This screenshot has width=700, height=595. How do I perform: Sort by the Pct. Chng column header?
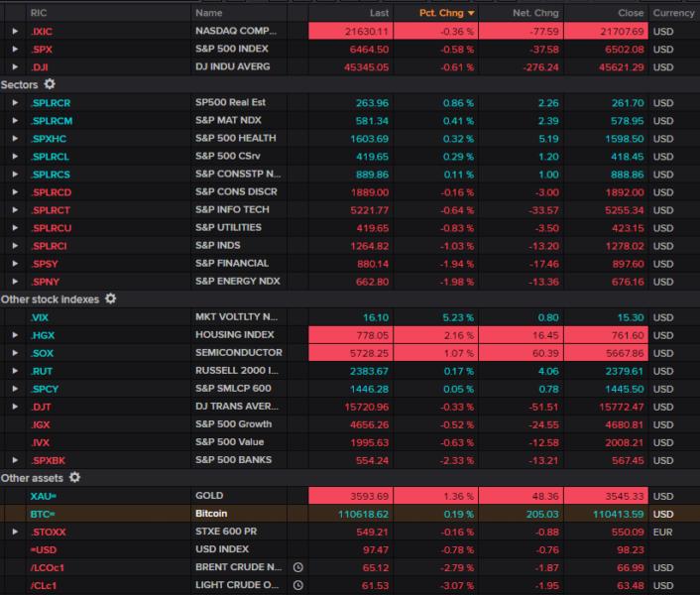tap(441, 13)
